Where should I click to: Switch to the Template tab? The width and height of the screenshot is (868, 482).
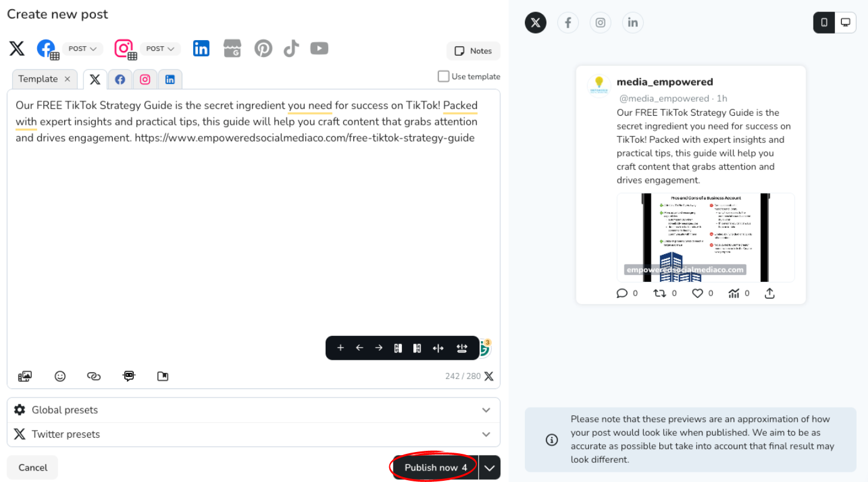pyautogui.click(x=38, y=79)
